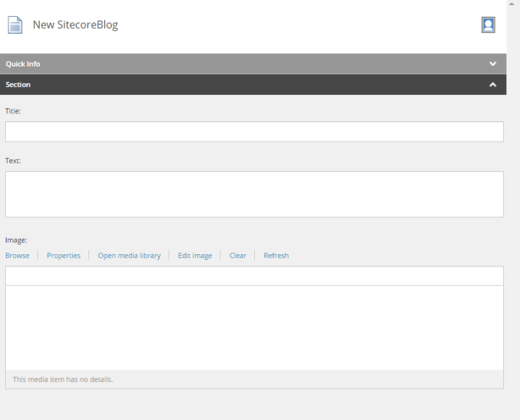Browse for an image
Image resolution: width=520 pixels, height=420 pixels.
[x=18, y=256]
